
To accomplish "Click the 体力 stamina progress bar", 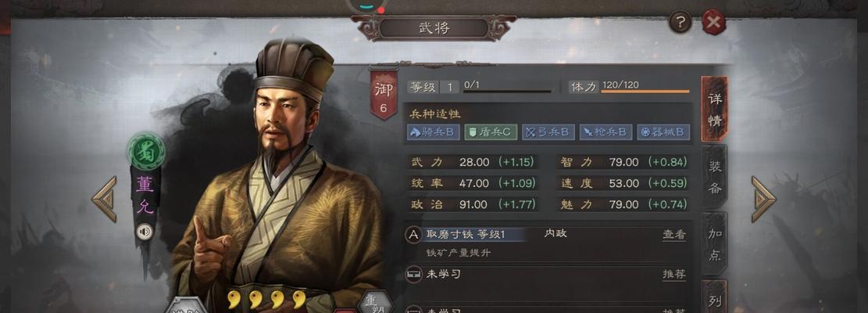I will pyautogui.click(x=645, y=92).
